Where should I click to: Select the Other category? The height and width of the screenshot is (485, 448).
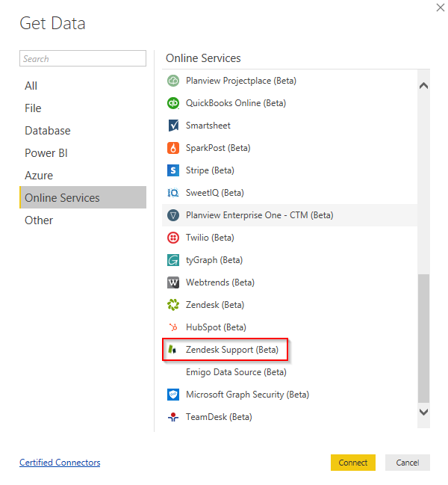tap(83, 220)
